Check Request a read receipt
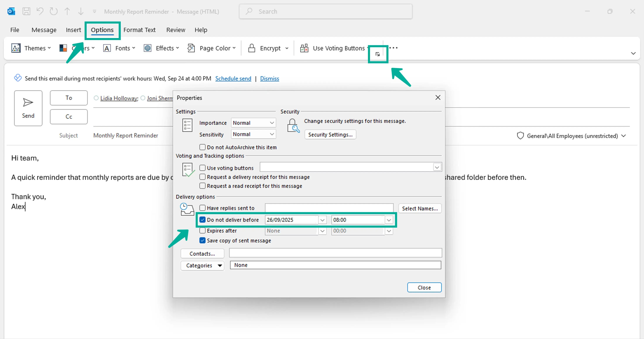The width and height of the screenshot is (644, 339). tap(202, 186)
